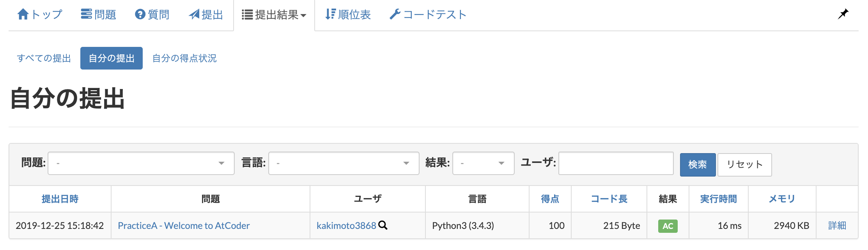Click magnifier icon beside kakimoto3868
868x250 pixels.
click(383, 225)
